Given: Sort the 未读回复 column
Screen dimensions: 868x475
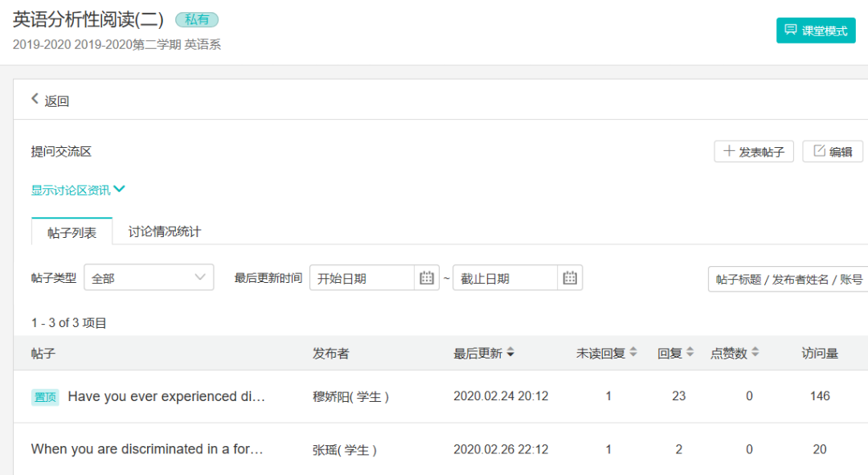Looking at the screenshot, I should (x=633, y=353).
